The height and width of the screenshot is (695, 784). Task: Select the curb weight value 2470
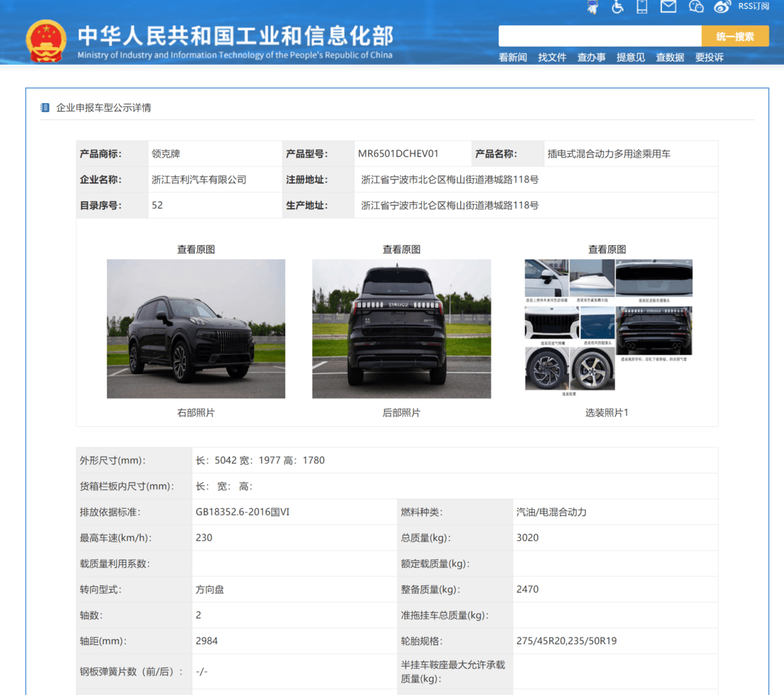528,590
